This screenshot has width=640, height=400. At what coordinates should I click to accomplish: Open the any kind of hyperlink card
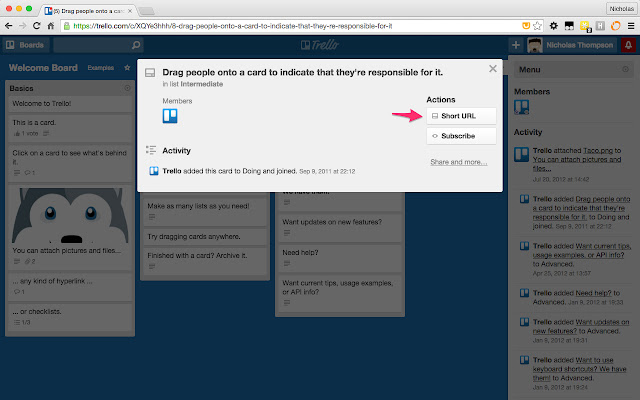coord(70,286)
